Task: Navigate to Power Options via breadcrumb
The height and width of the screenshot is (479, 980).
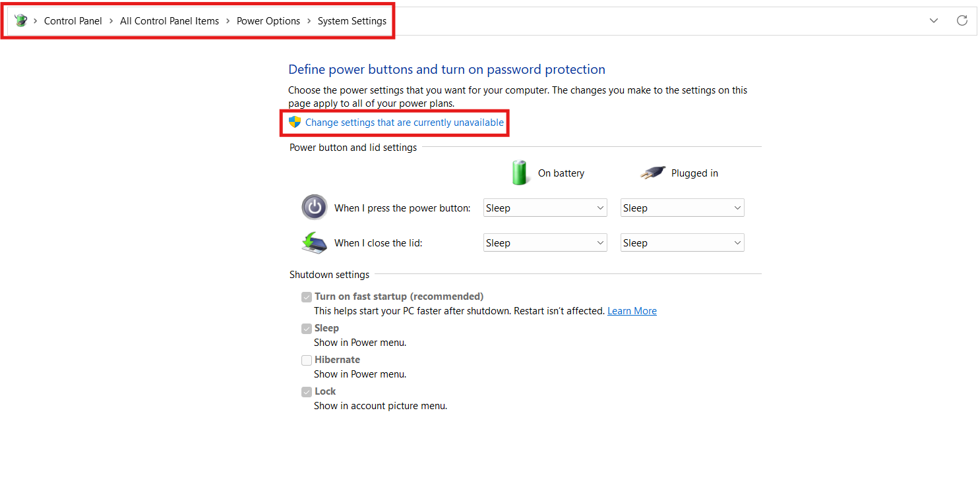Action: (x=268, y=20)
